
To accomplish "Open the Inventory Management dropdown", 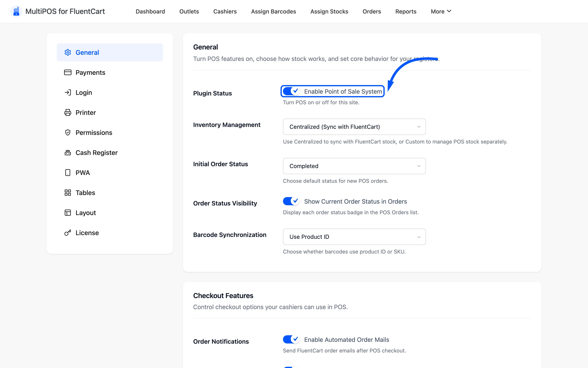I will (x=354, y=127).
